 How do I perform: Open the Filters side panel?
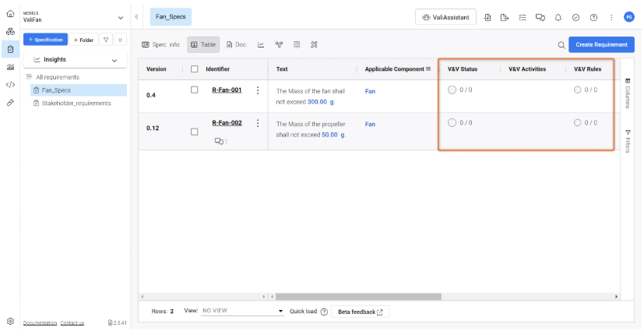coord(627,141)
